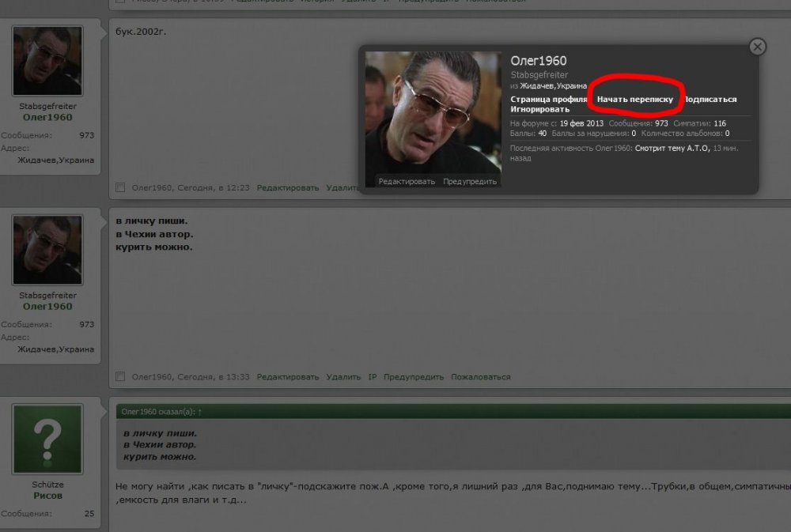Viewport: 791px width, 532px height.
Task: Open the 'Сегодня, в 13:33' post permalink
Action: 213,377
